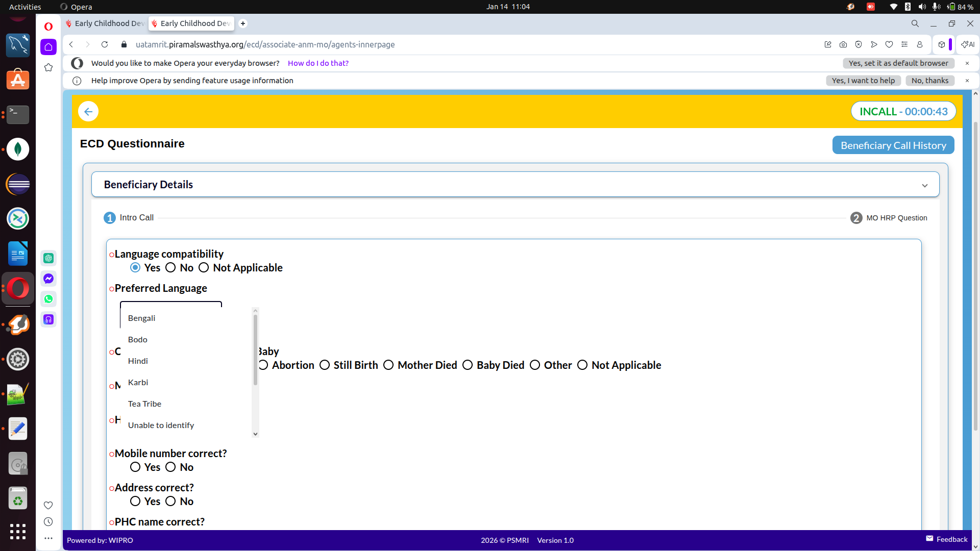Choose Hindi in the language dropdown
Viewport: 980px width, 551px height.
pyautogui.click(x=138, y=361)
